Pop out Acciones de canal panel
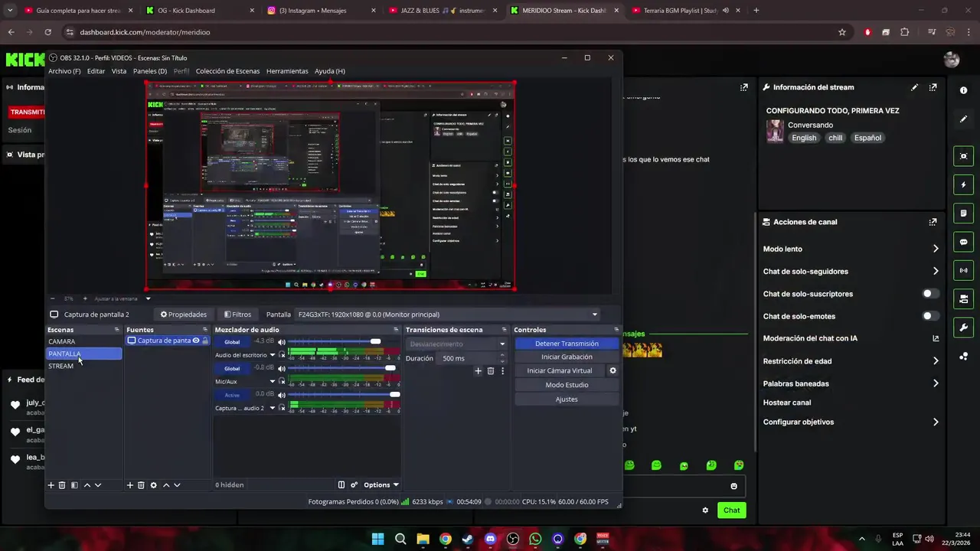 [x=933, y=222]
